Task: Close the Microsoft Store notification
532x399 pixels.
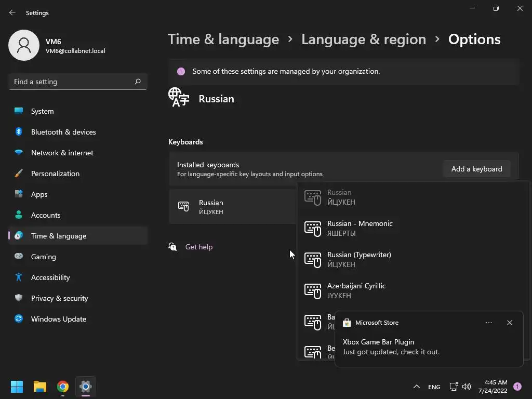Action: (509, 323)
